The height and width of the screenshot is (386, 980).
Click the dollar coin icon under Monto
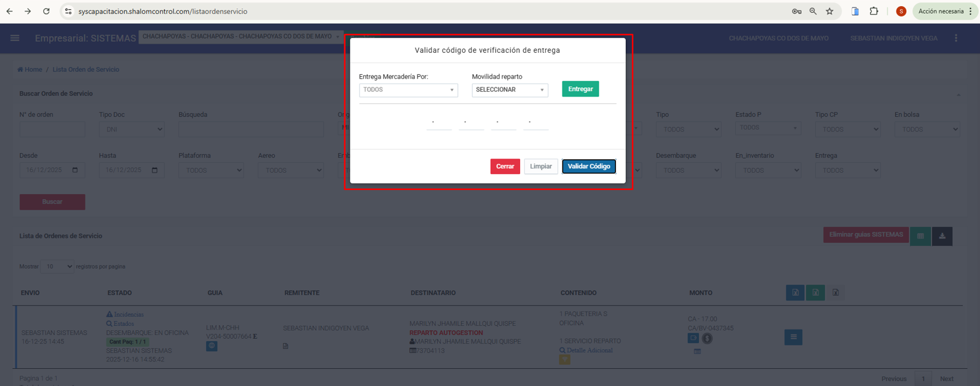[x=707, y=338]
